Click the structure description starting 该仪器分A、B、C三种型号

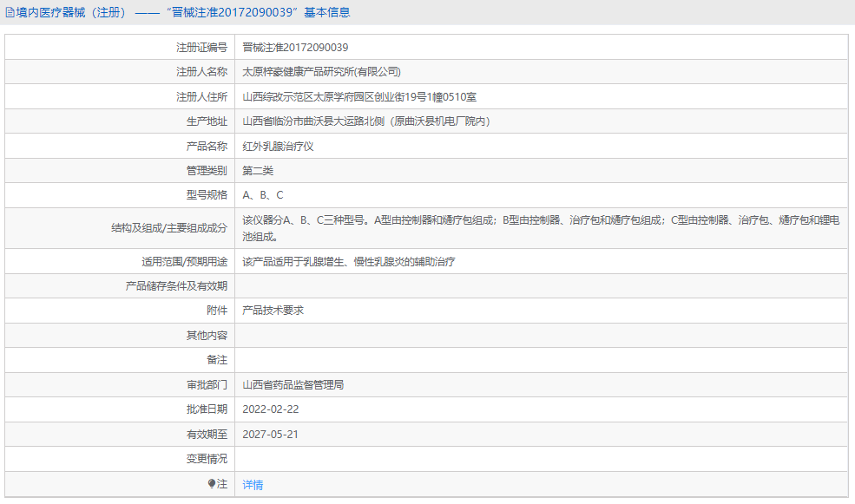pyautogui.click(x=541, y=228)
